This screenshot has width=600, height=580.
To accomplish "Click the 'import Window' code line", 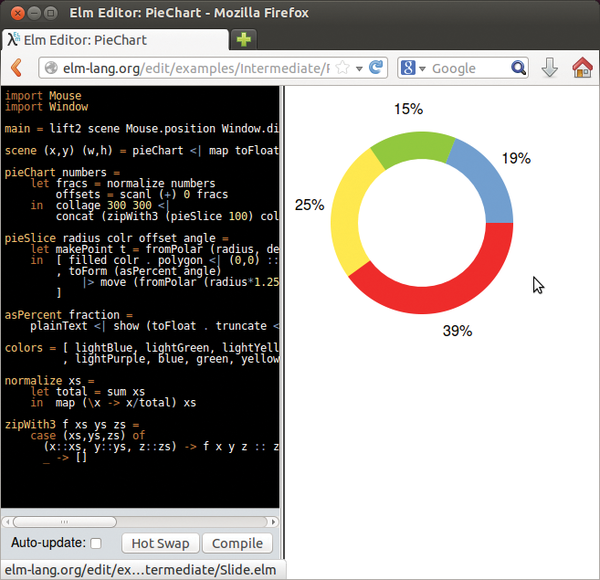I will (x=46, y=107).
